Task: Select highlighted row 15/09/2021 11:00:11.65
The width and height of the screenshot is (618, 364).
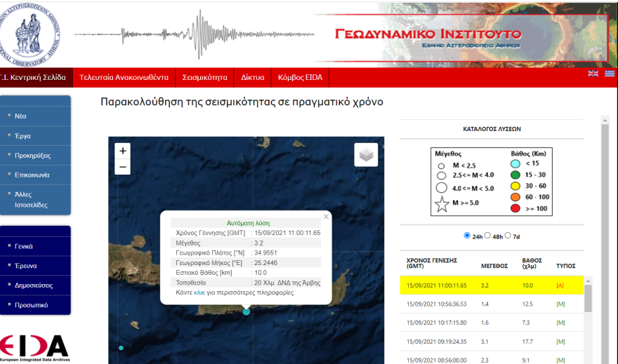Action: 492,285
